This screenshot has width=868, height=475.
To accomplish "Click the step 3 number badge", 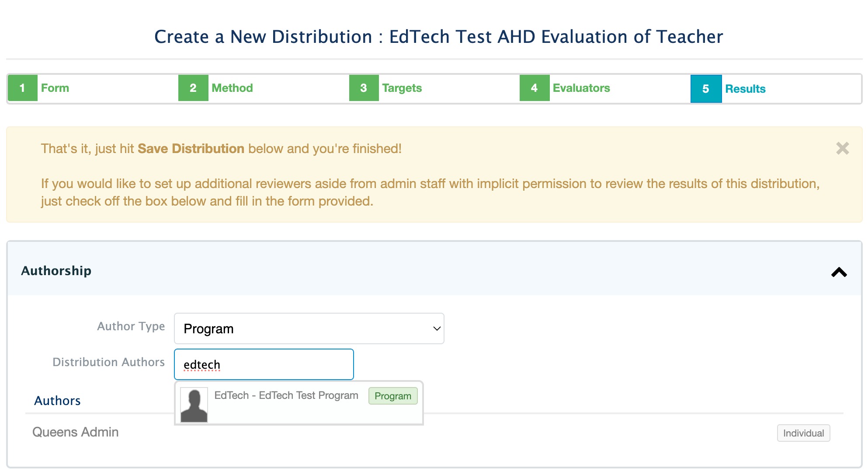I will 364,88.
